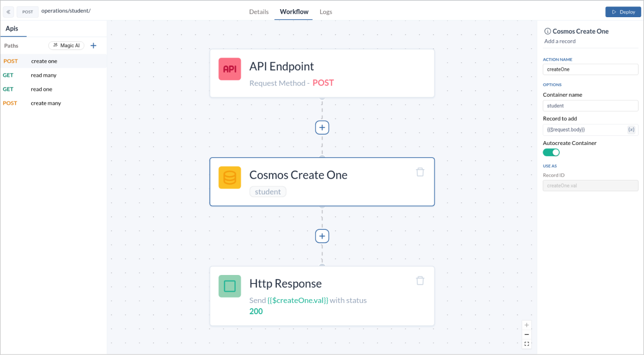Click operations/student/ path text
Viewport: 644px width, 355px height.
(x=66, y=11)
